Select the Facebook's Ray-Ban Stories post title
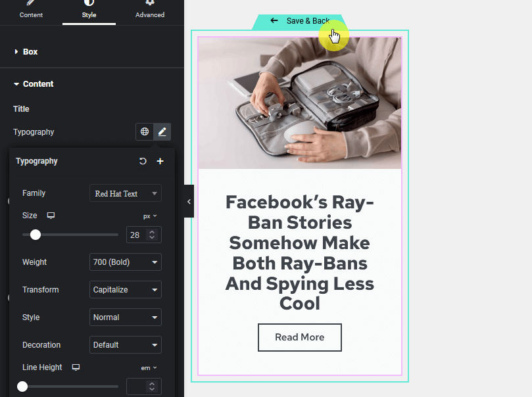The width and height of the screenshot is (532, 397). click(300, 252)
